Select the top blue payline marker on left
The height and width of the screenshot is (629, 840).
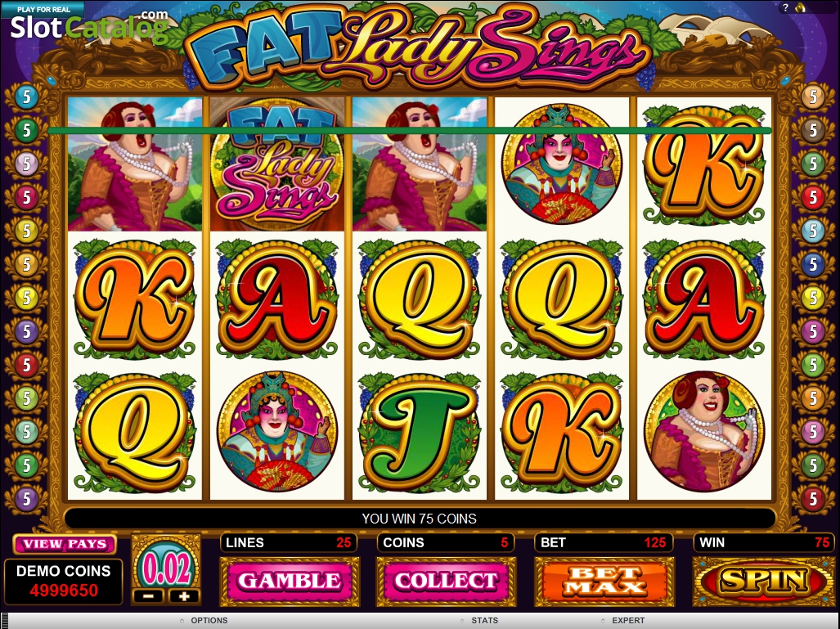[25, 97]
